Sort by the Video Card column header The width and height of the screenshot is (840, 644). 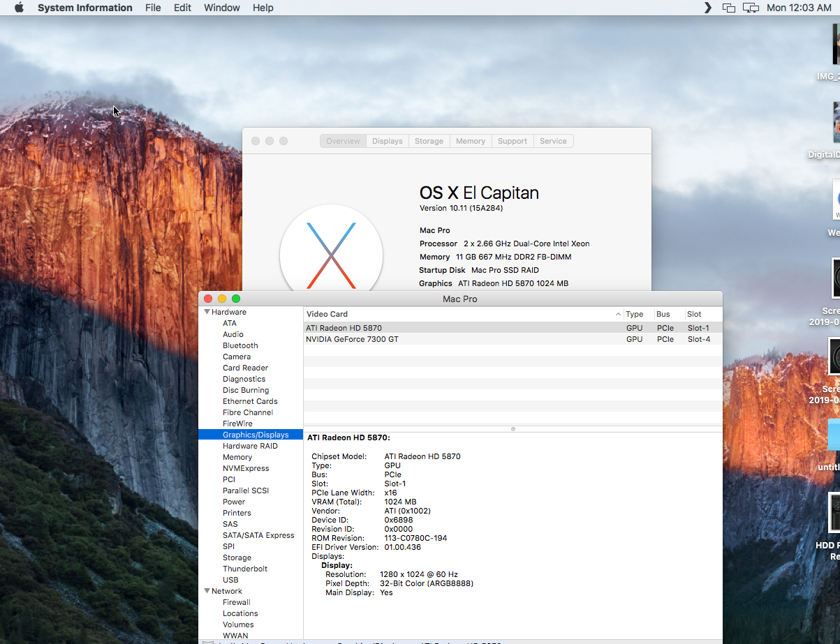click(464, 314)
